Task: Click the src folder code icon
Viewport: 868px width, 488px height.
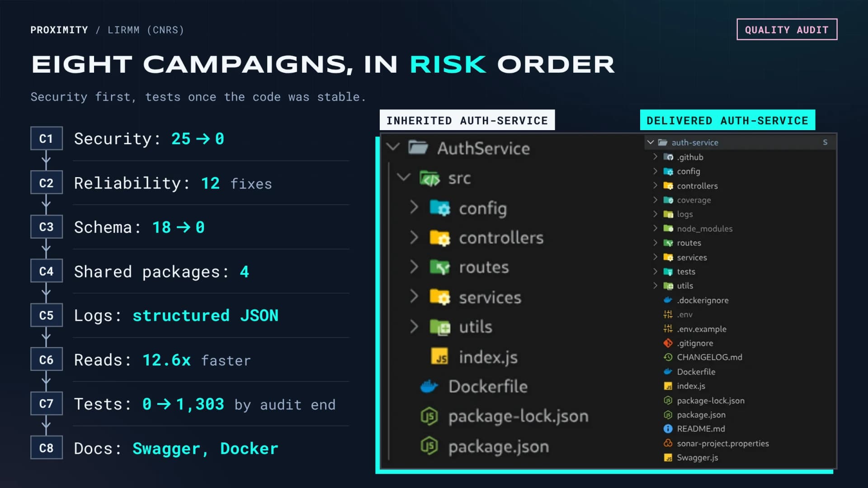Action: tap(429, 178)
